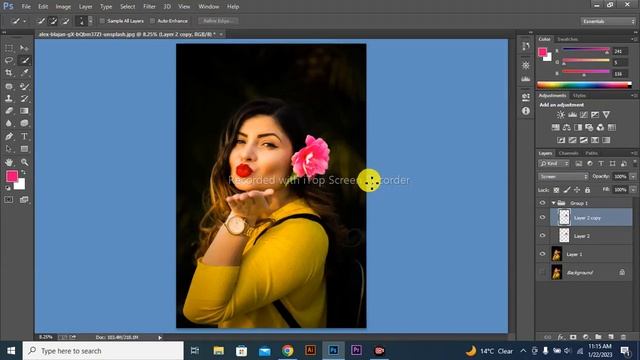640x360 pixels.
Task: Click the color spectrum ramp in Color panel
Action: click(x=584, y=85)
